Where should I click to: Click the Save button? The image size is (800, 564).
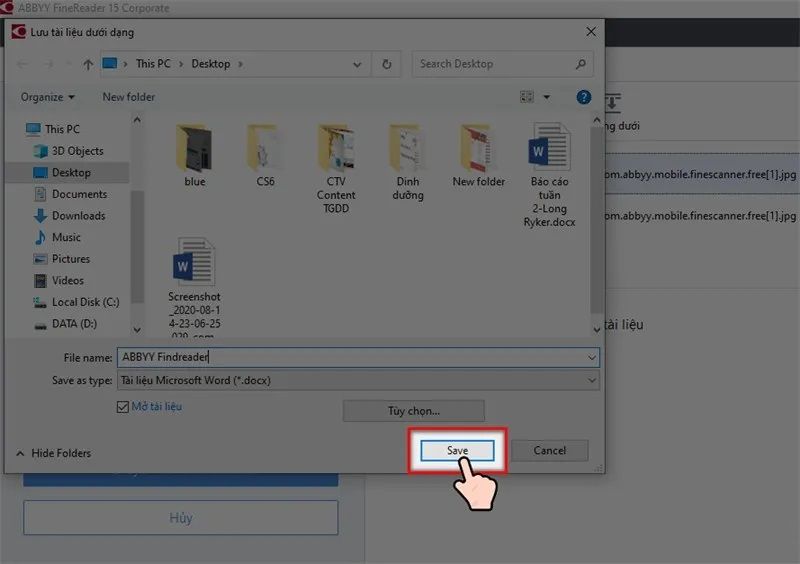point(457,451)
